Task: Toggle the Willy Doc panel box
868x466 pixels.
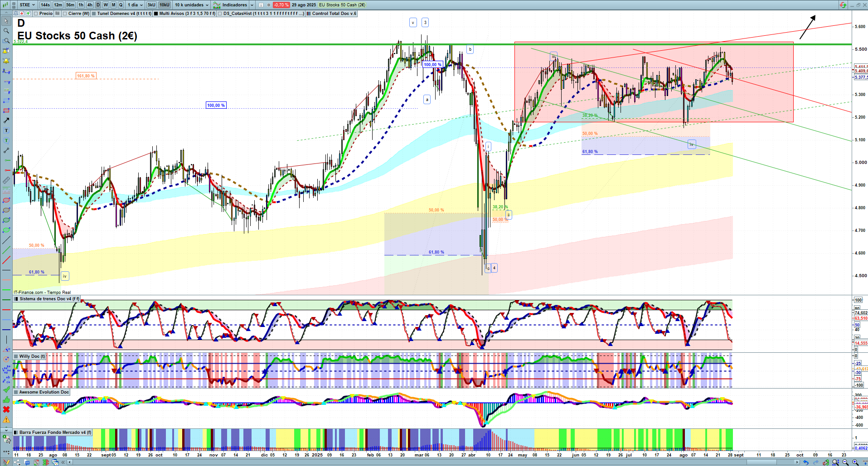Action: coord(16,356)
